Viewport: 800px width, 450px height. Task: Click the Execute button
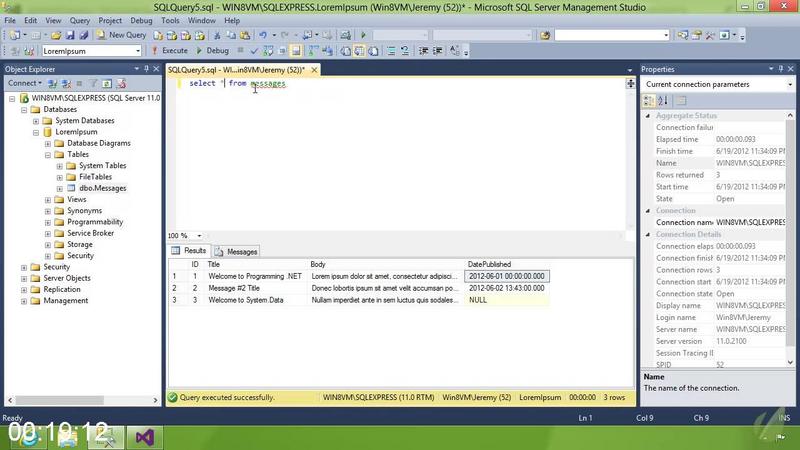tap(170, 51)
